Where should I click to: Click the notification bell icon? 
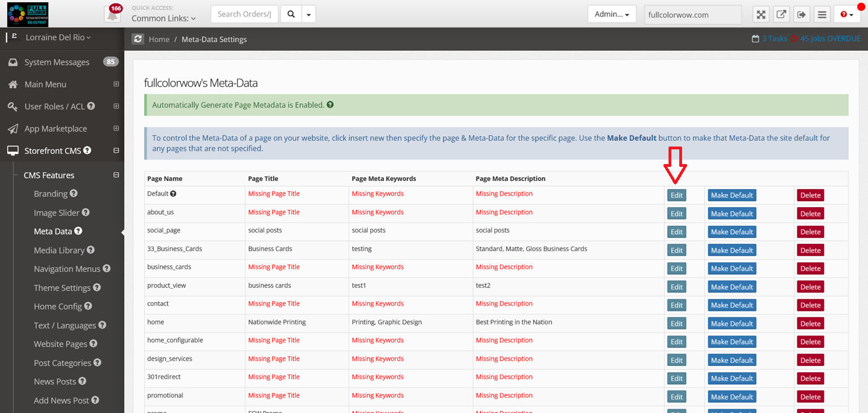click(x=112, y=15)
